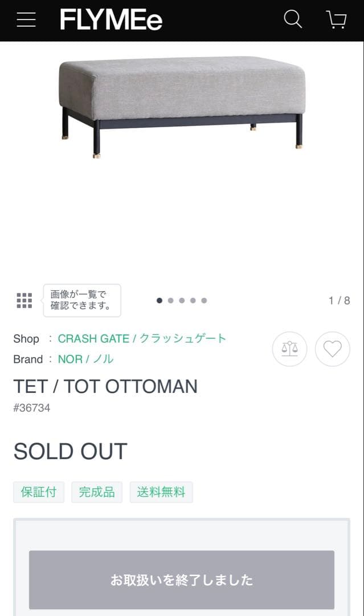The width and height of the screenshot is (364, 616).
Task: Open the hamburger navigation menu
Action: click(26, 19)
